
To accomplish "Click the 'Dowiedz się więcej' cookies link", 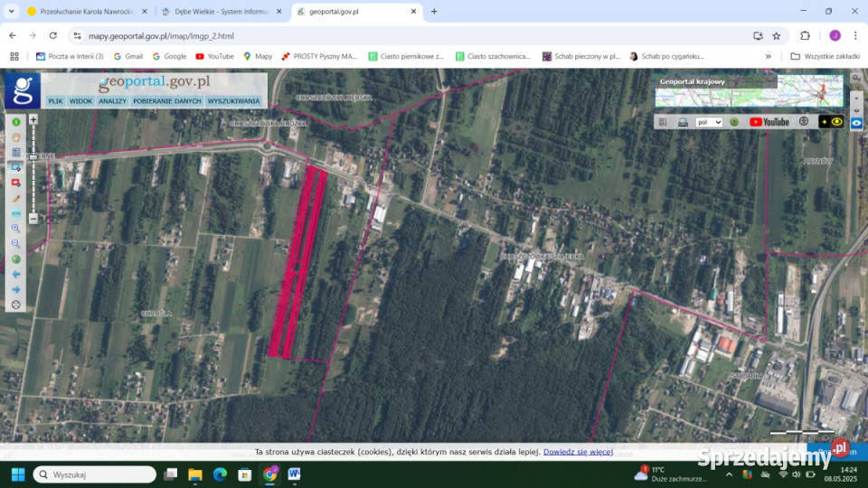I will 578,451.
